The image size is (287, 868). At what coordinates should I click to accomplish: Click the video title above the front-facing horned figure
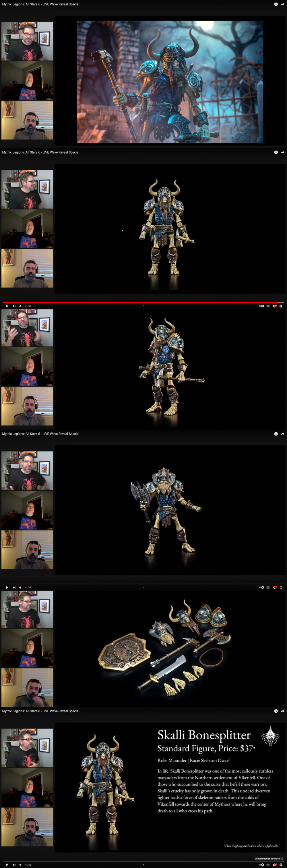point(40,152)
